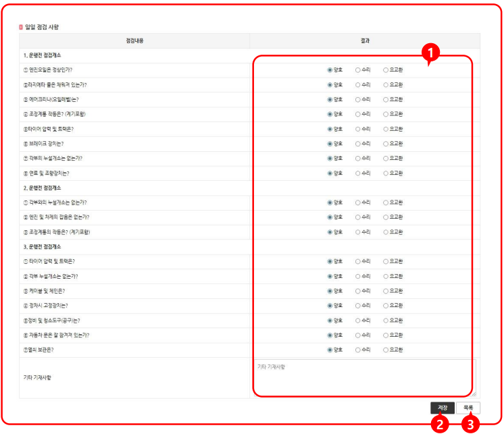The image size is (504, 434).
Task: Mark 라지에타 물 item as 요교환
Action: [386, 84]
